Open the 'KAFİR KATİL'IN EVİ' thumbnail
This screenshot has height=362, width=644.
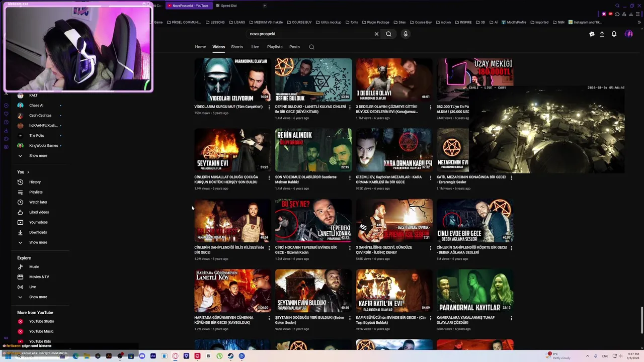click(394, 291)
